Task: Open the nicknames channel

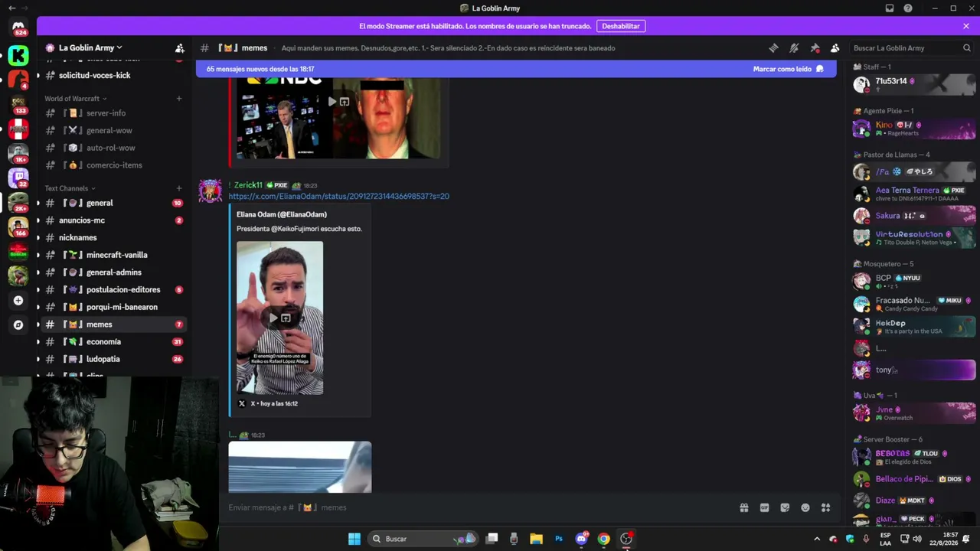Action: pos(115,238)
